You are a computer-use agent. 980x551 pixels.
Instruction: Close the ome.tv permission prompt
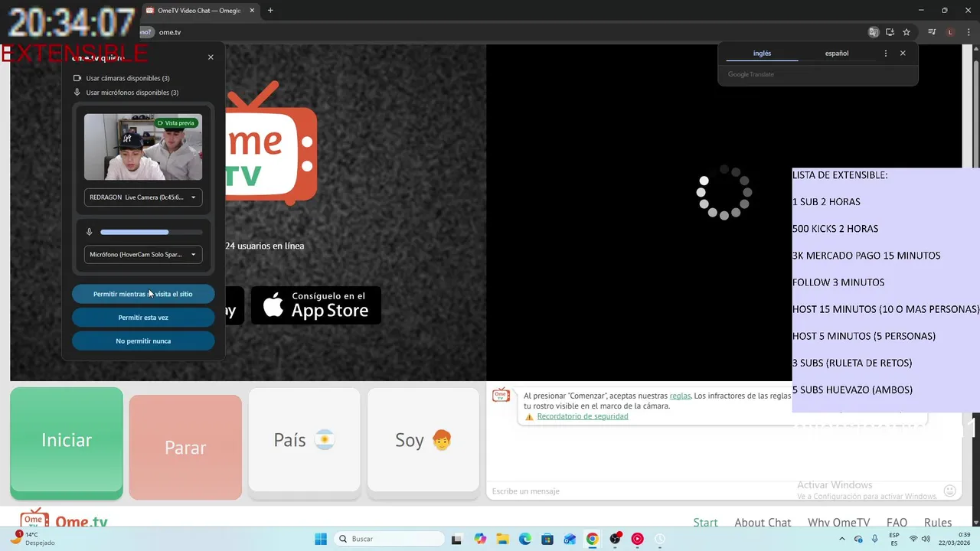click(x=211, y=57)
